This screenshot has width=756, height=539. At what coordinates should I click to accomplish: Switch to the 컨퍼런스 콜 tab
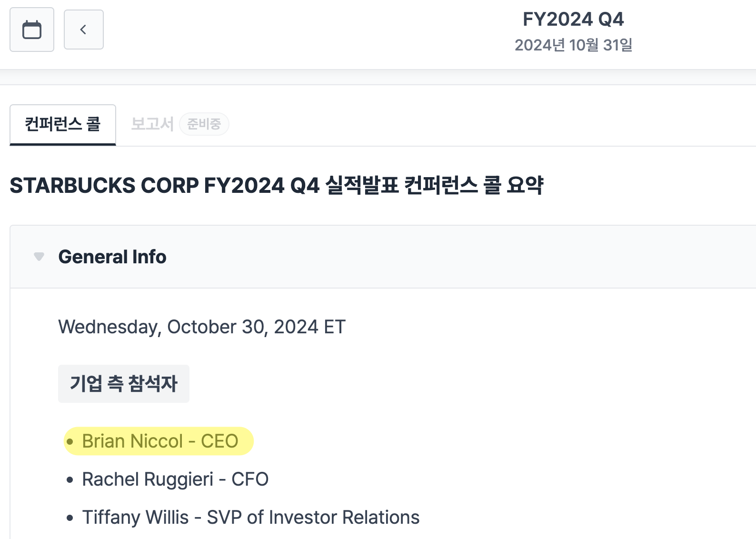[x=63, y=124]
